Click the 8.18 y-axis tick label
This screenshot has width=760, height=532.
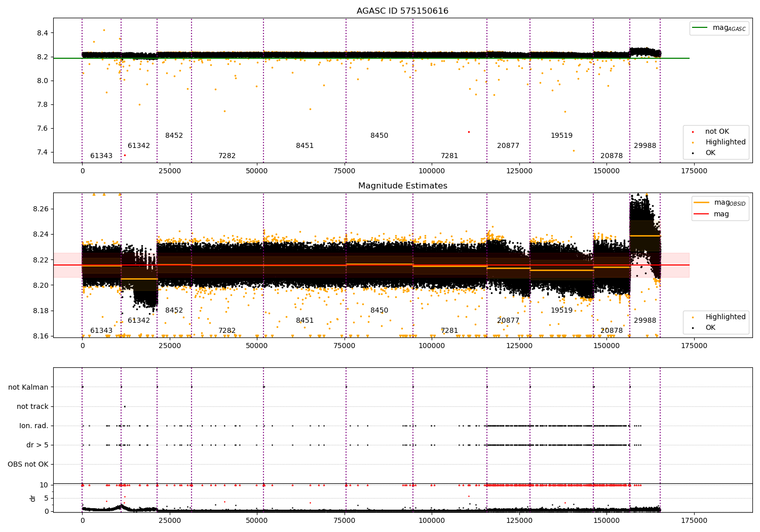click(41, 311)
